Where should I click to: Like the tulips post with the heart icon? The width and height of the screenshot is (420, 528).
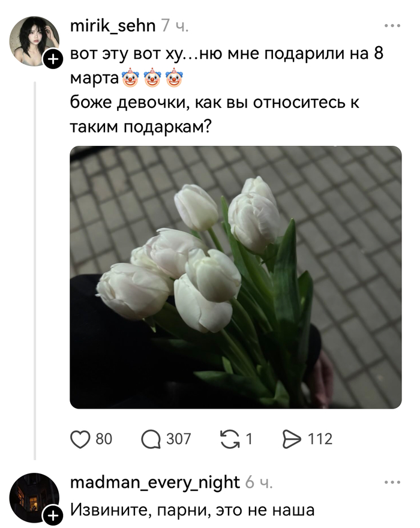coord(80,439)
